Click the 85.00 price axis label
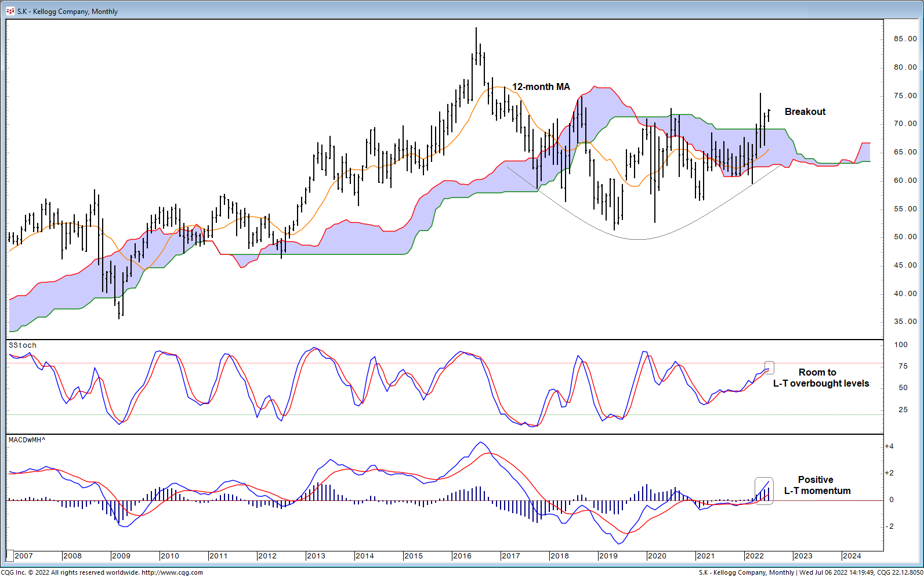 905,39
